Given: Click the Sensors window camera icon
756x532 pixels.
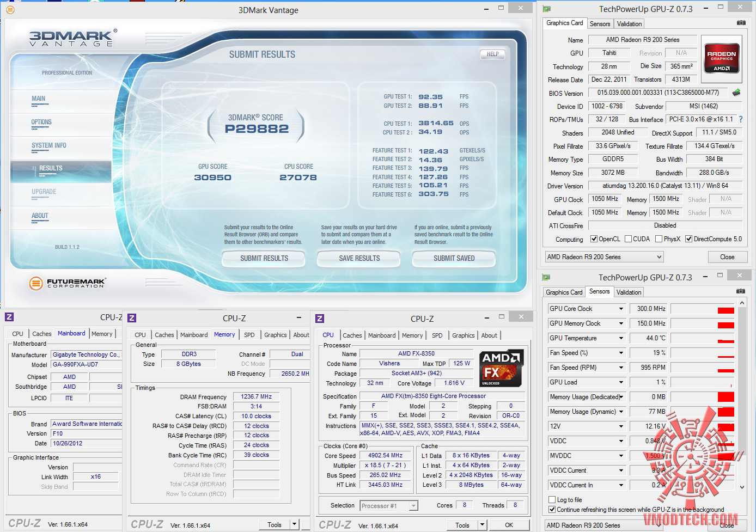Looking at the screenshot, I should (x=741, y=291).
